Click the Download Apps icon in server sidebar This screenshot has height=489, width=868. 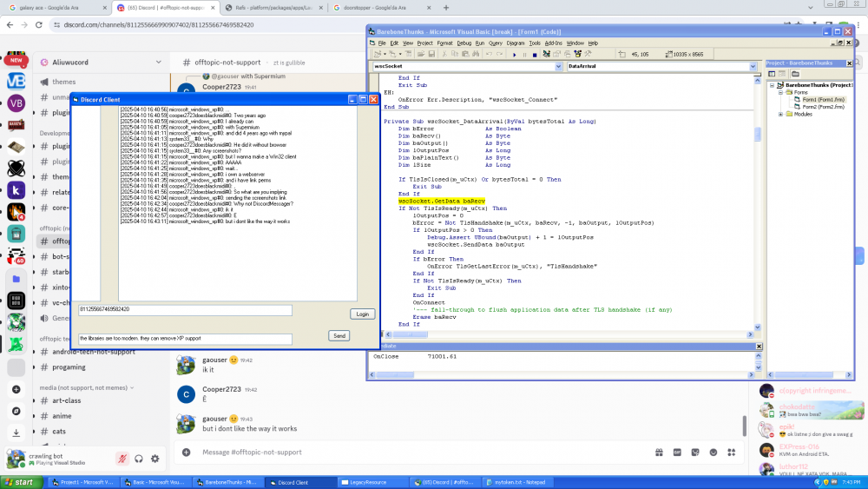click(16, 433)
